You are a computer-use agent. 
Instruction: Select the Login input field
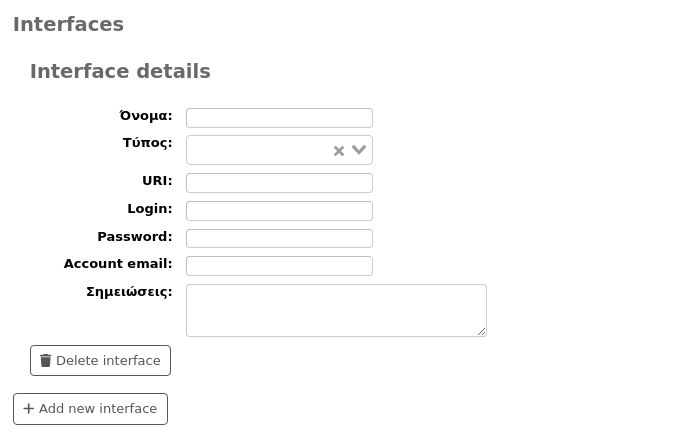279,211
